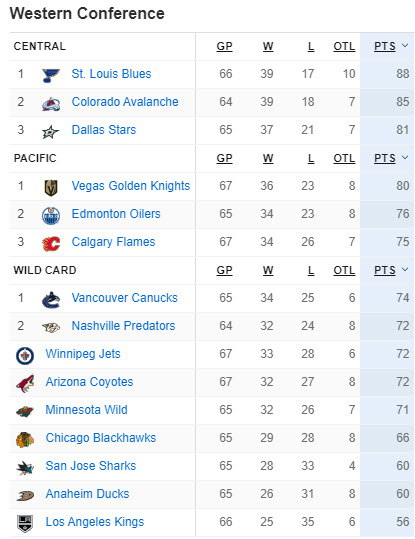Open the Minnesota Wild team link

click(x=86, y=410)
